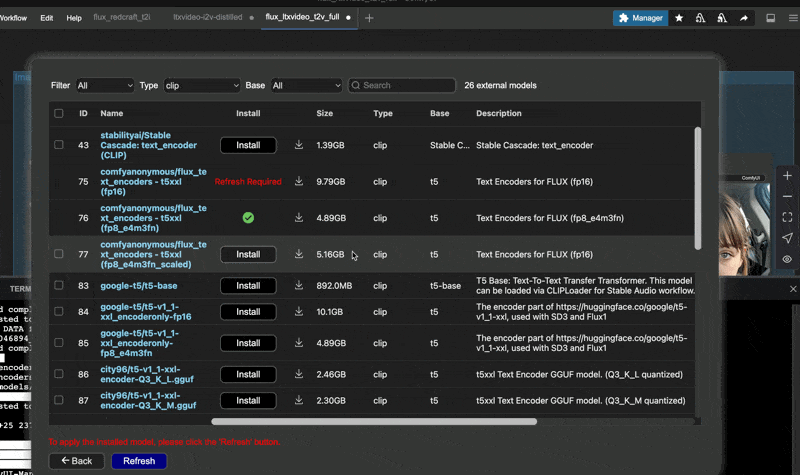
Task: Open the Base dropdown set to All
Action: pyautogui.click(x=307, y=85)
